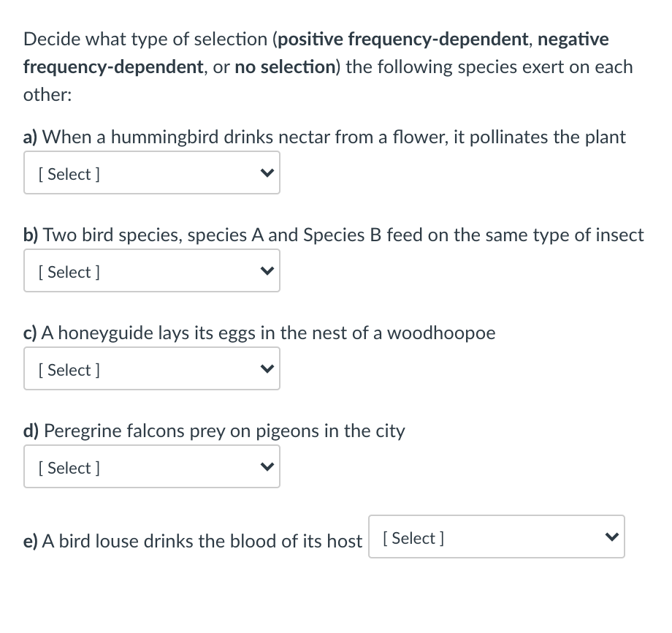Click the [Select] placeholder text in question b

click(x=69, y=271)
